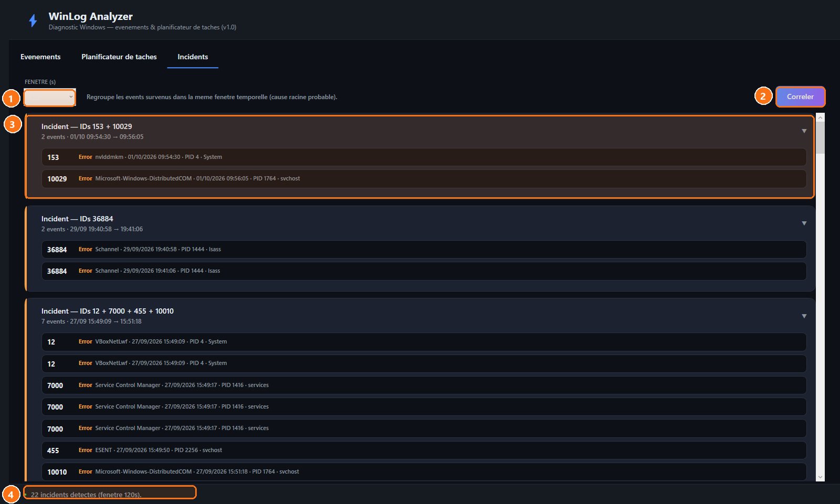Click the grouping description text beside the window dropdown
Image resolution: width=840 pixels, height=504 pixels.
point(212,97)
